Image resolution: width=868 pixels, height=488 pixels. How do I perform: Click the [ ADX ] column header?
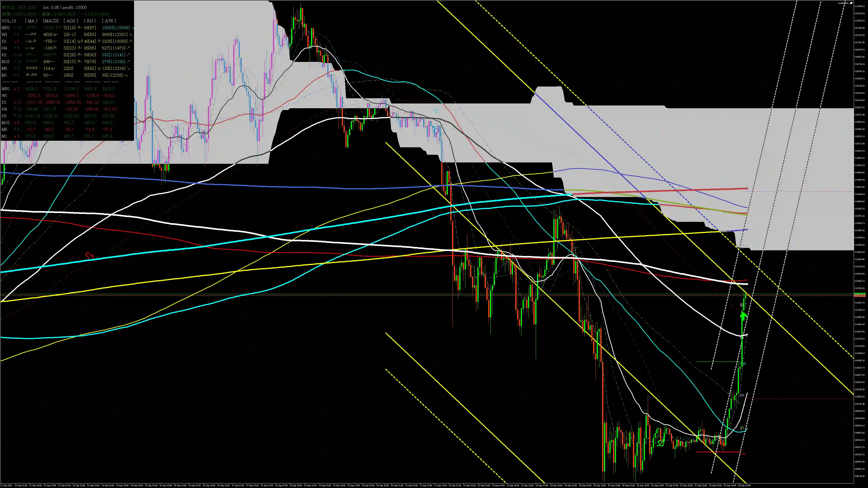71,21
